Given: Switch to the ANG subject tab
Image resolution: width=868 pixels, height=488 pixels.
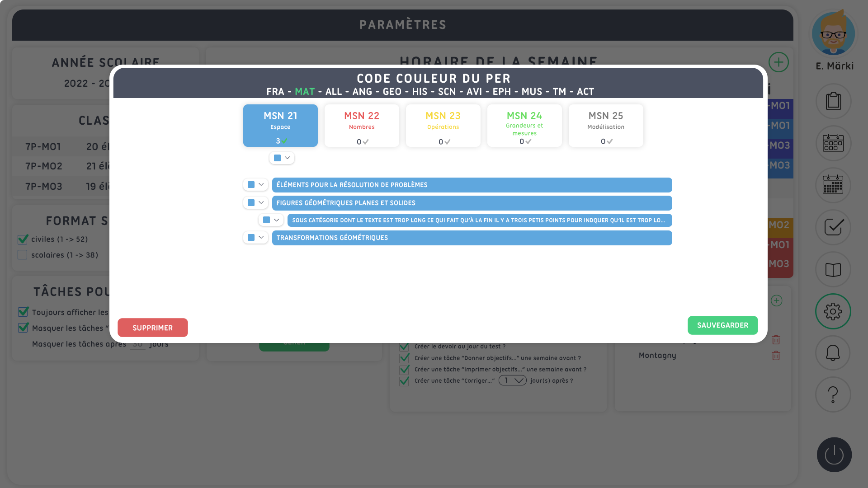Looking at the screenshot, I should pos(362,92).
